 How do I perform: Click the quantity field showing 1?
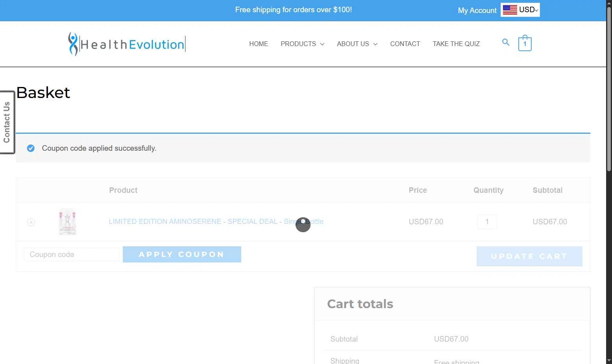[487, 222]
